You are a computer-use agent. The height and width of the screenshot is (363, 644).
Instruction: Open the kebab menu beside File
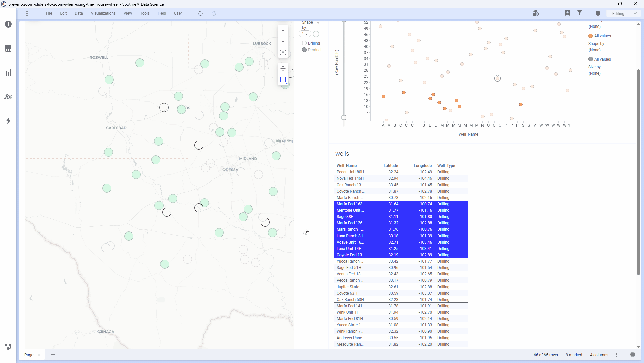[27, 13]
